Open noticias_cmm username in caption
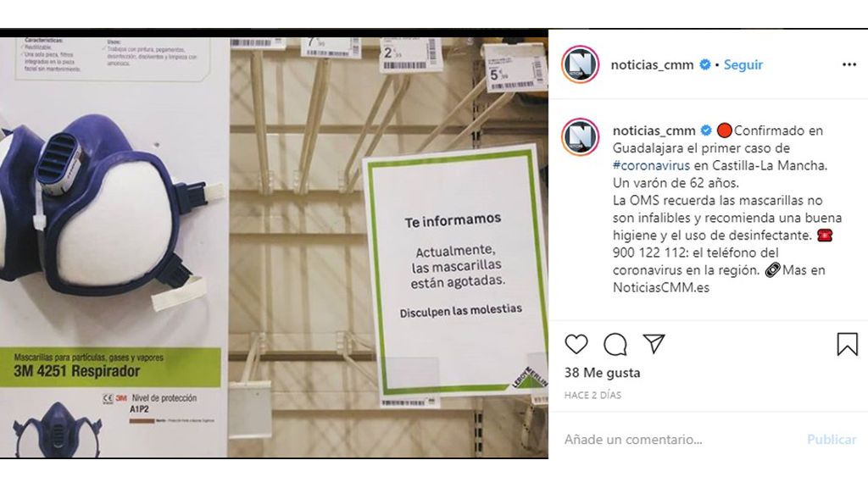The width and height of the screenshot is (868, 488). (654, 130)
